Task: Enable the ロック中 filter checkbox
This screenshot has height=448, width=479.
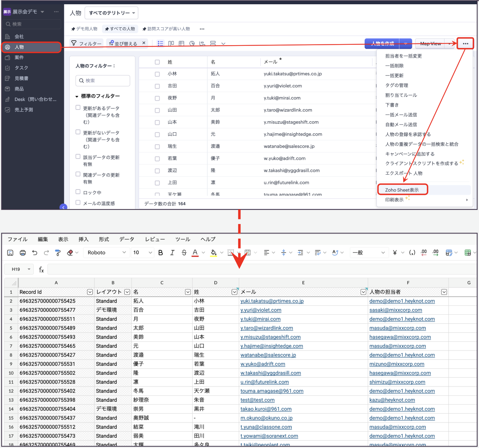Action: (x=78, y=192)
